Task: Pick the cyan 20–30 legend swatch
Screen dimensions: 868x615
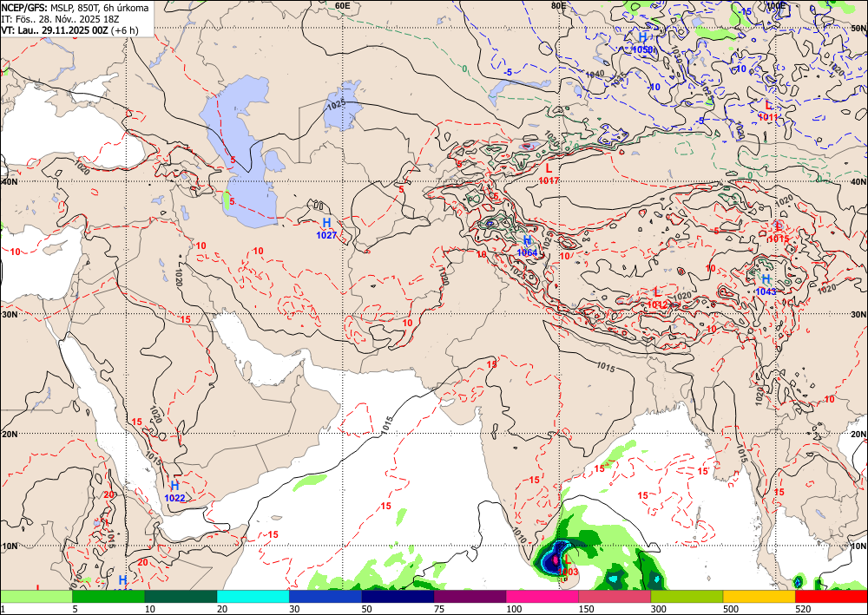Action: pos(253,596)
